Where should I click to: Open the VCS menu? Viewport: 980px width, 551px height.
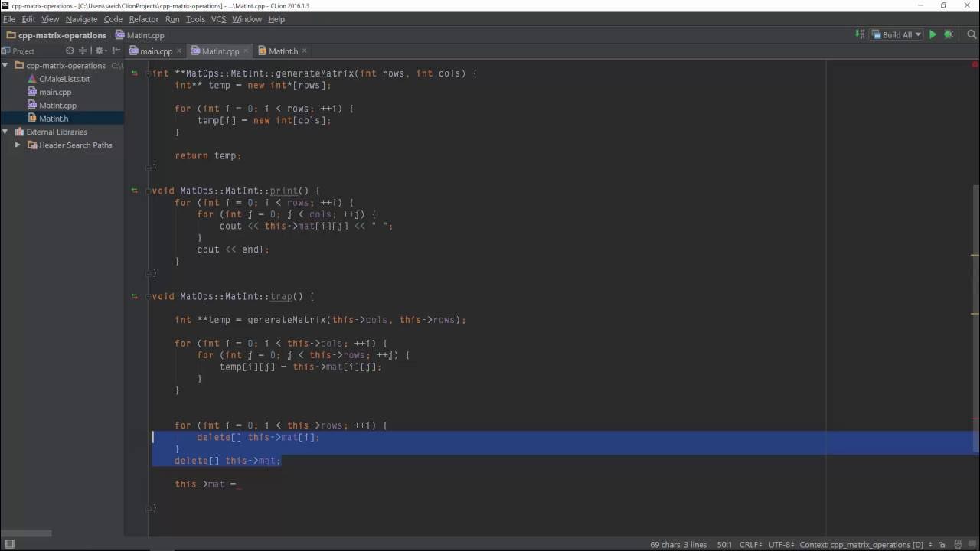pos(218,19)
